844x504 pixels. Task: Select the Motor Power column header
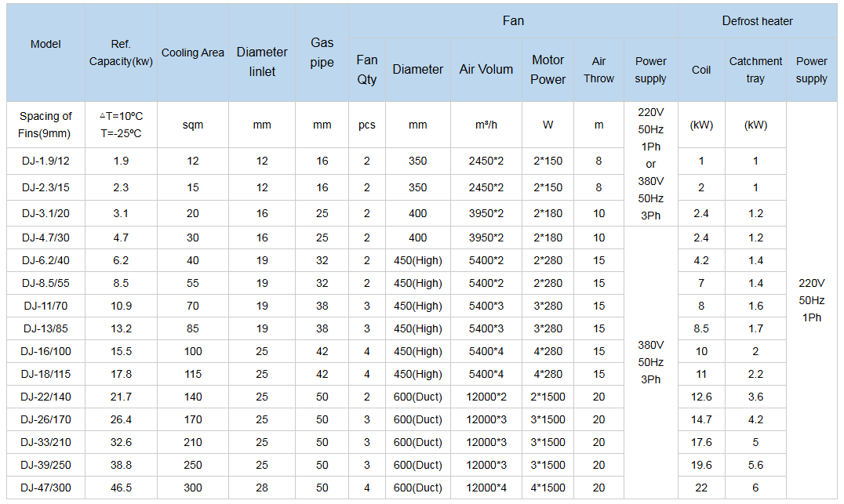point(548,70)
